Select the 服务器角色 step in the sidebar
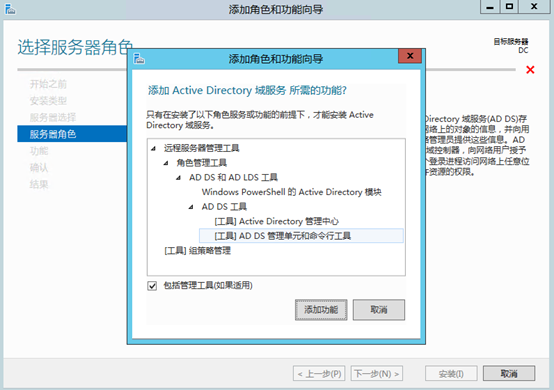This screenshot has height=390, width=554. [x=72, y=134]
